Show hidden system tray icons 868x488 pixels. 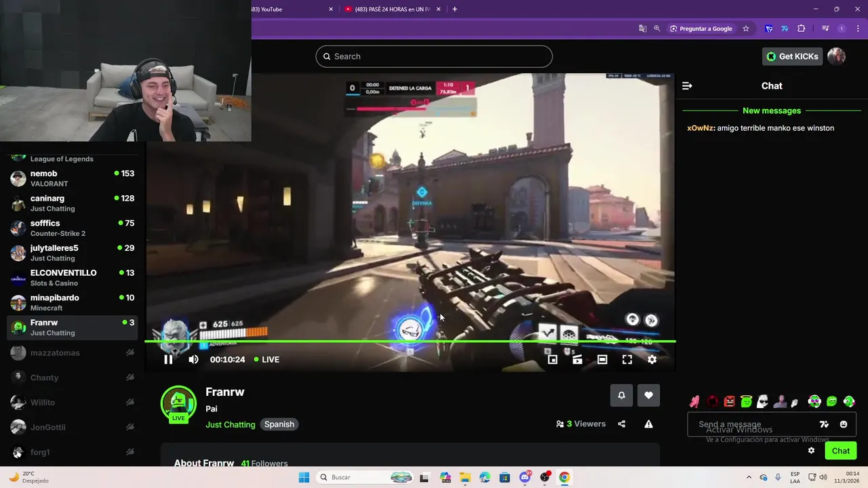pyautogui.click(x=749, y=477)
